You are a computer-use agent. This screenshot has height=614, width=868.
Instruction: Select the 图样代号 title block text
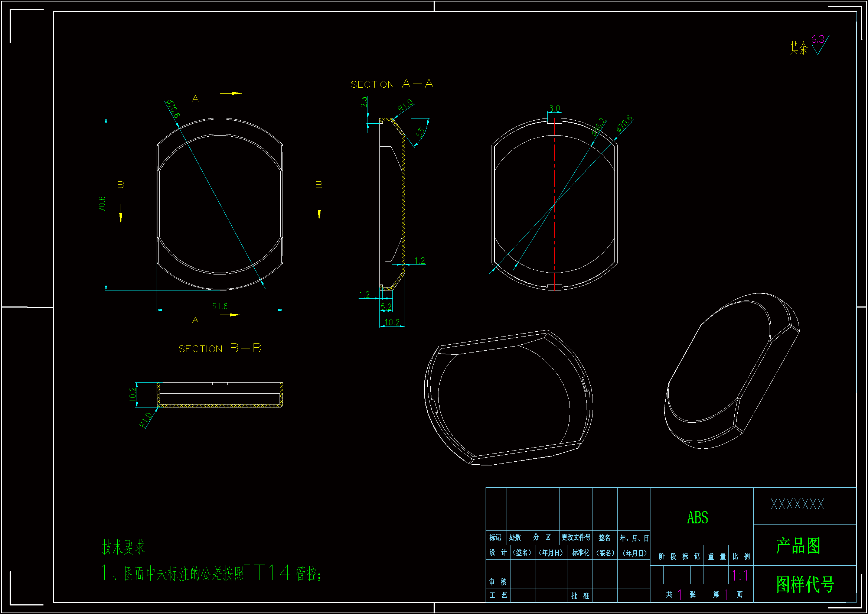click(805, 585)
